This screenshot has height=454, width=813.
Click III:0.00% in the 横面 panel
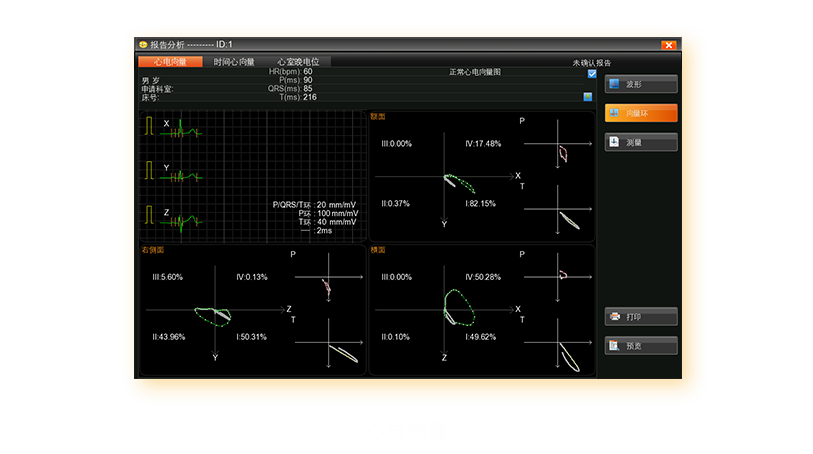[x=397, y=277]
